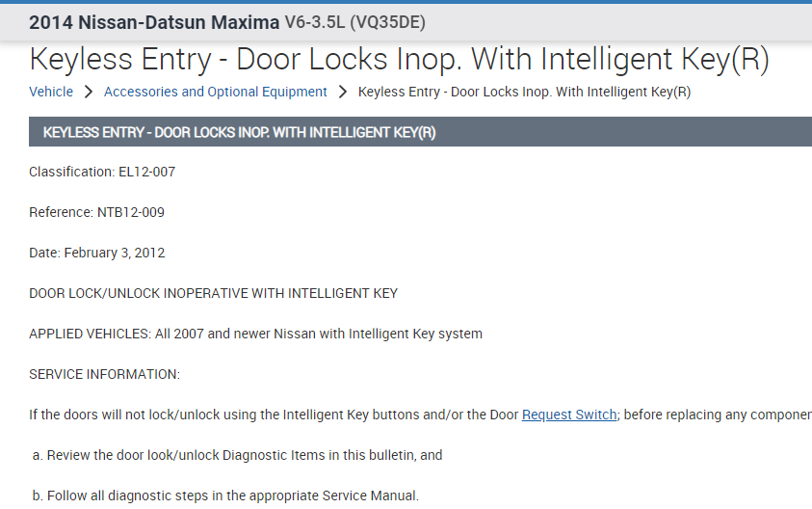Click chevron after the Vehicle breadcrumb
The height and width of the screenshot is (509, 812).
click(88, 92)
